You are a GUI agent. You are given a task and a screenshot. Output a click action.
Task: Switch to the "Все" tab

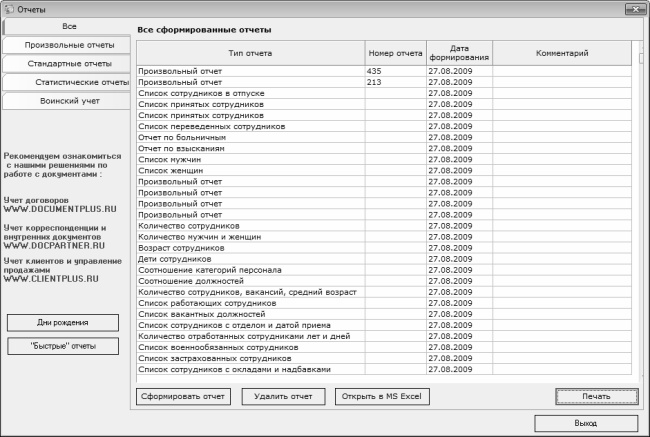coord(68,26)
